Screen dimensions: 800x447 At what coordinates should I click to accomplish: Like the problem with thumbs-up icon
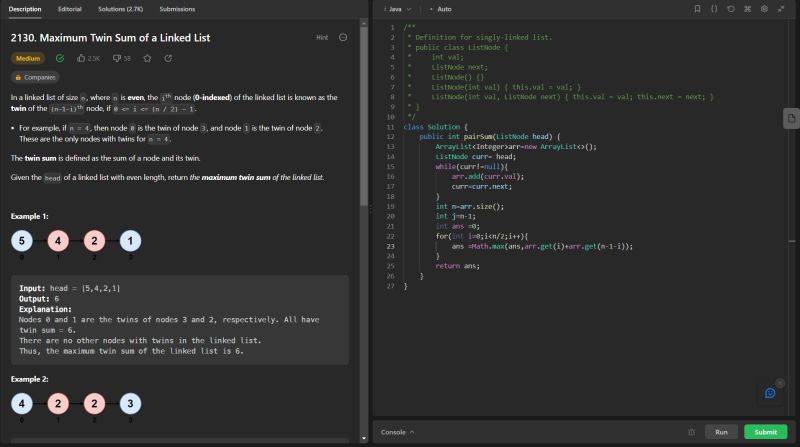81,58
